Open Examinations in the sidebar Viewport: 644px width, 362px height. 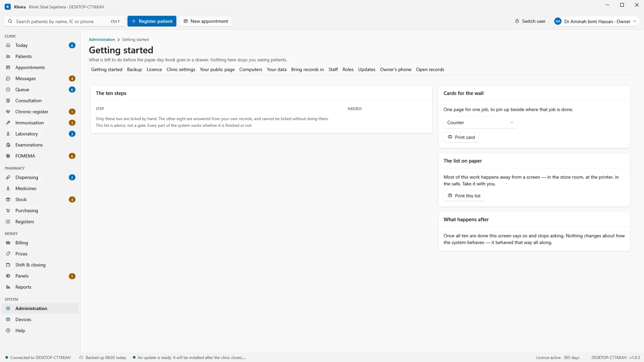click(40, 145)
